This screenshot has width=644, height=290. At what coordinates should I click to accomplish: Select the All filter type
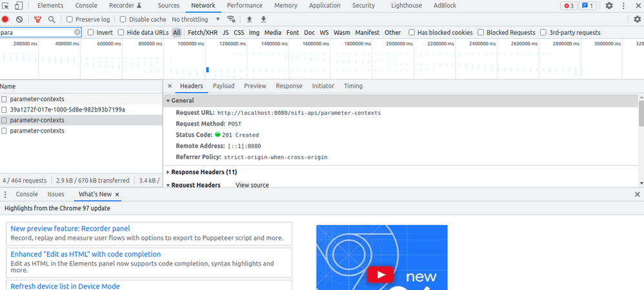pyautogui.click(x=177, y=32)
